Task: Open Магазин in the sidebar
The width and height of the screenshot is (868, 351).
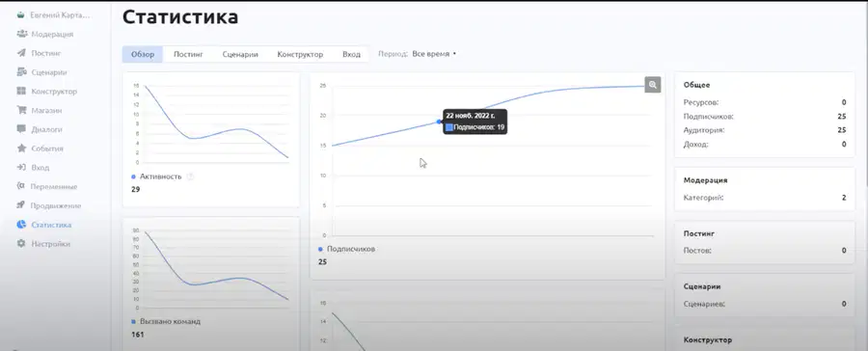Action: 46,110
